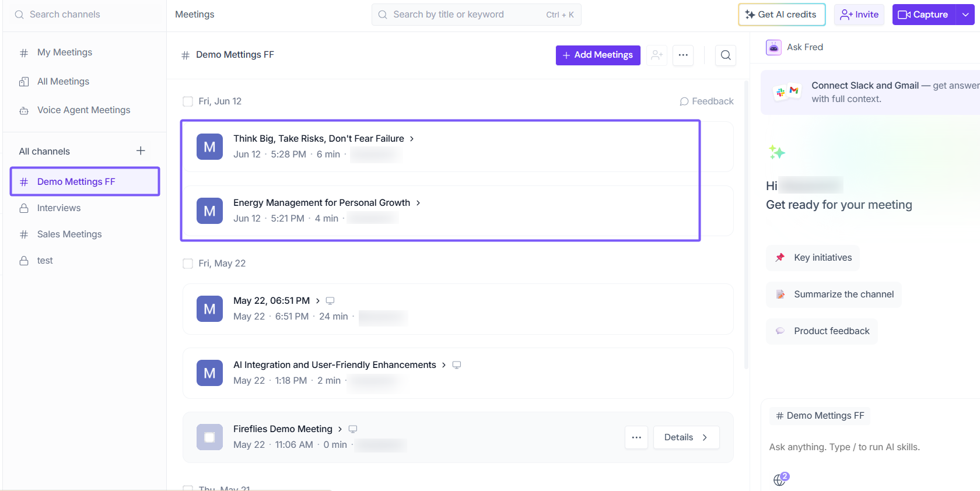This screenshot has height=491, width=980.
Task: Click the Invite button
Action: [x=859, y=15]
